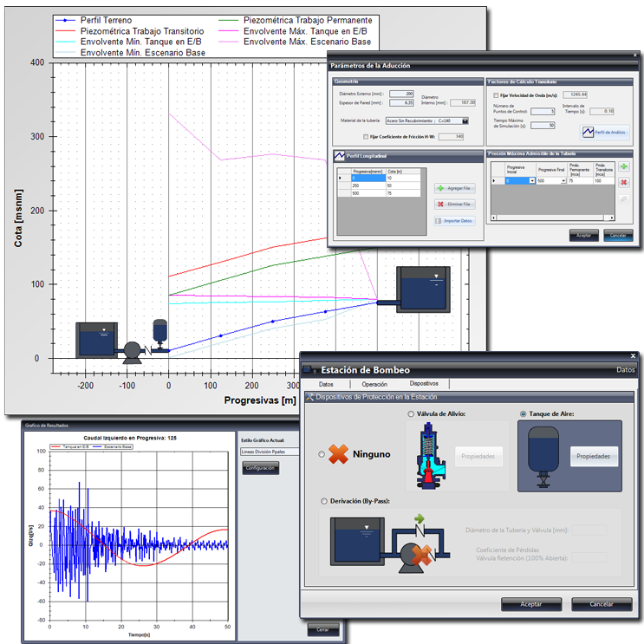Select Progresiva cell with value 250
644x644 pixels.
(x=368, y=185)
